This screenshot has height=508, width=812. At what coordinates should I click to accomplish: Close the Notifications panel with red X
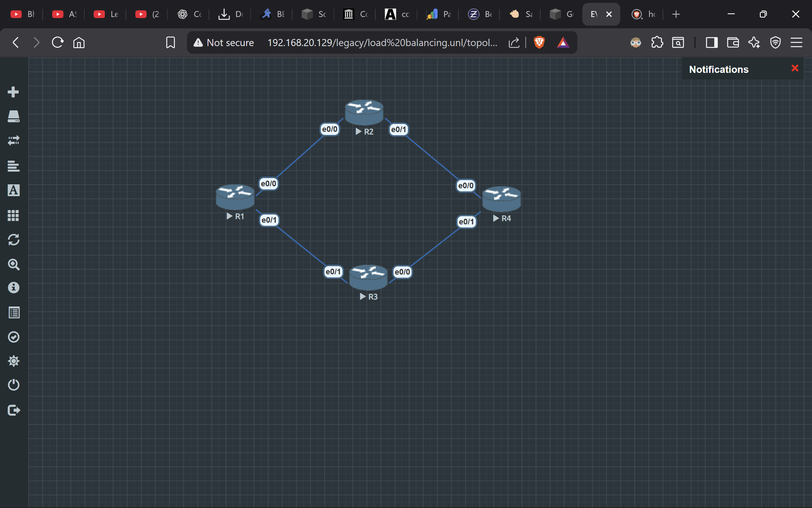[x=794, y=68]
